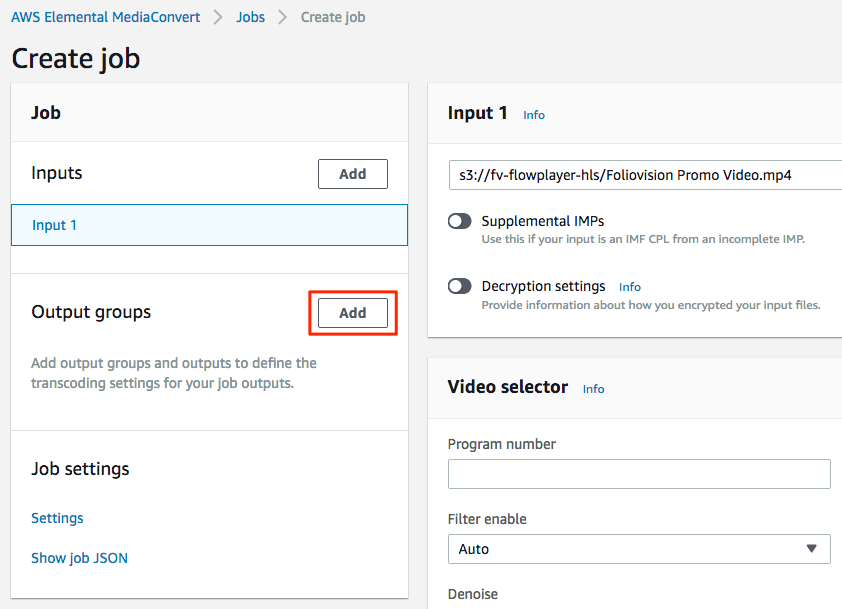Click the S3 input file path field
The height and width of the screenshot is (609, 842).
tap(645, 175)
